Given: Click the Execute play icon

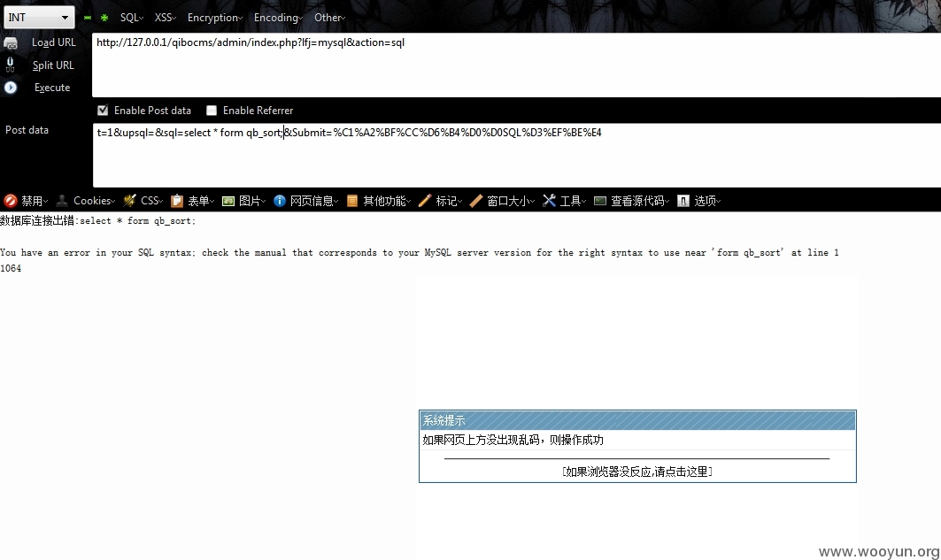Looking at the screenshot, I should point(11,88).
